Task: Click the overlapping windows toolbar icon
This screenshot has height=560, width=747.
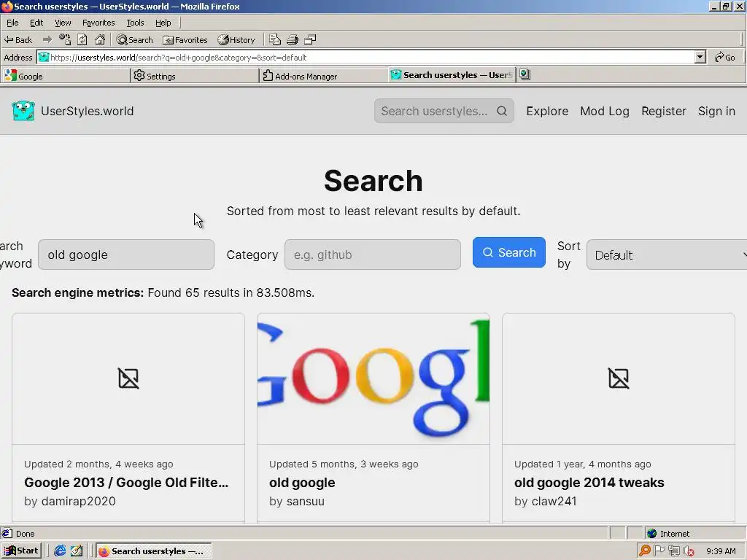Action: point(310,40)
